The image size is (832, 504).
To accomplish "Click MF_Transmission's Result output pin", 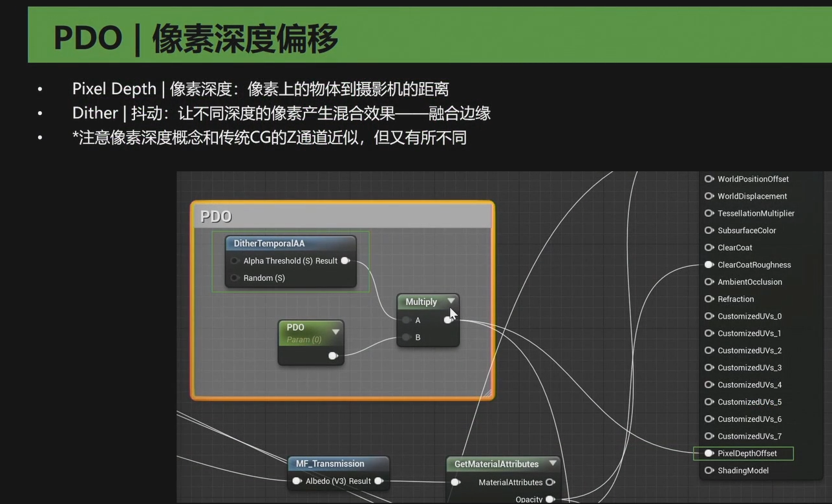I will [379, 481].
